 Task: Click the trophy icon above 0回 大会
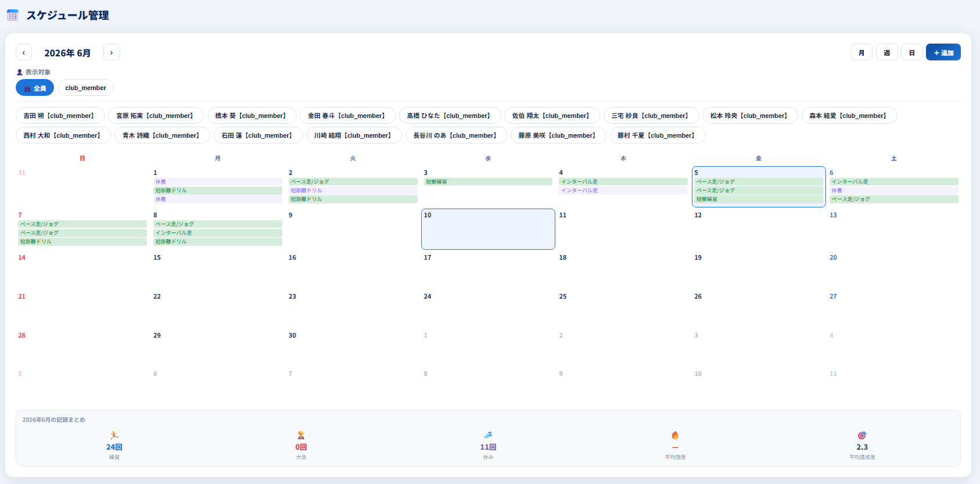(x=301, y=435)
